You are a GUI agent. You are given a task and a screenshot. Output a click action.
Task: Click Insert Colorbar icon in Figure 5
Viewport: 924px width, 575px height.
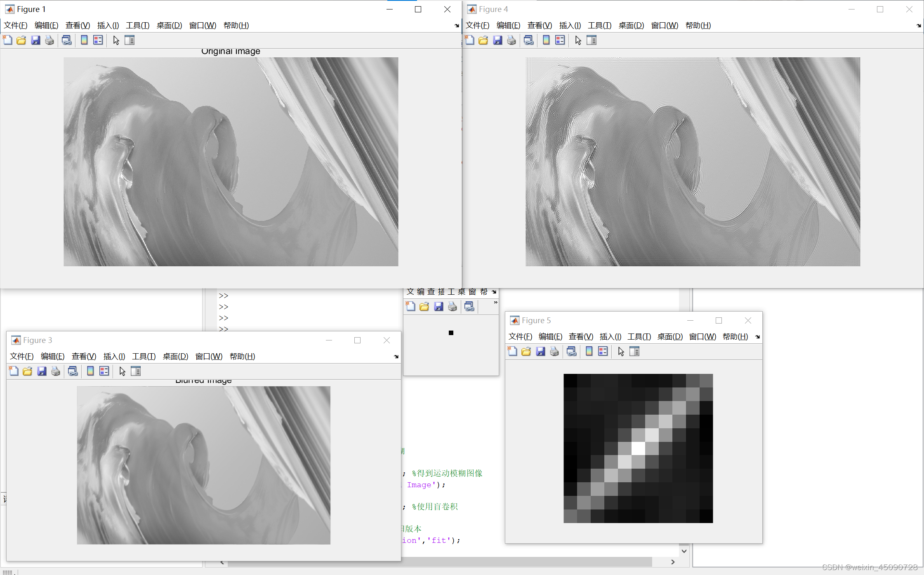coord(589,351)
